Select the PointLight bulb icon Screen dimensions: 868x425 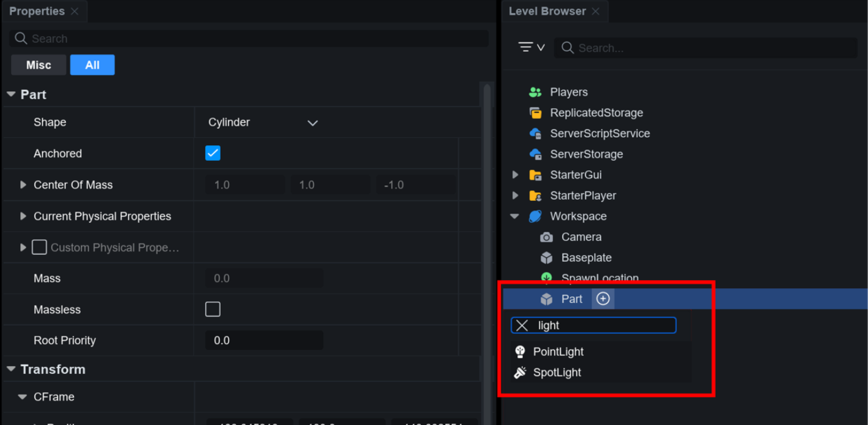520,351
